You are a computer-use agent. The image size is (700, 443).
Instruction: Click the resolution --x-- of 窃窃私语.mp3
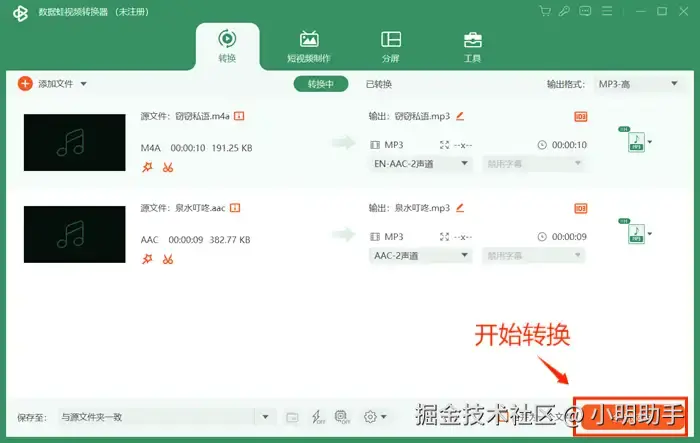(462, 145)
